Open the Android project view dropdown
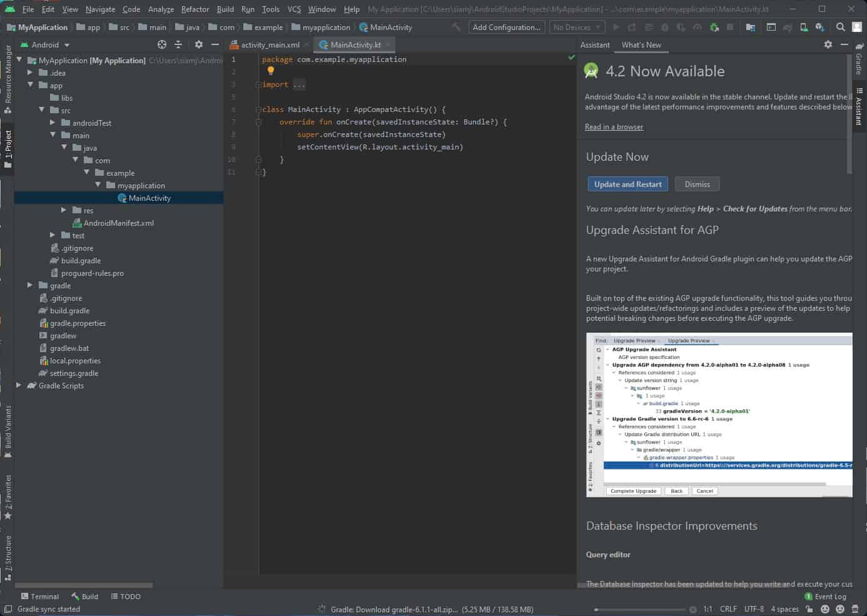Screen dimensions: 867x616 (46, 44)
